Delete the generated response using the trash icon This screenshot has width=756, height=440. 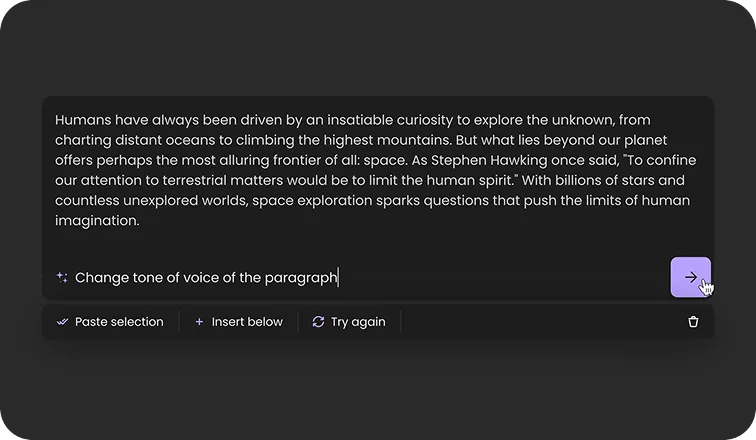693,322
